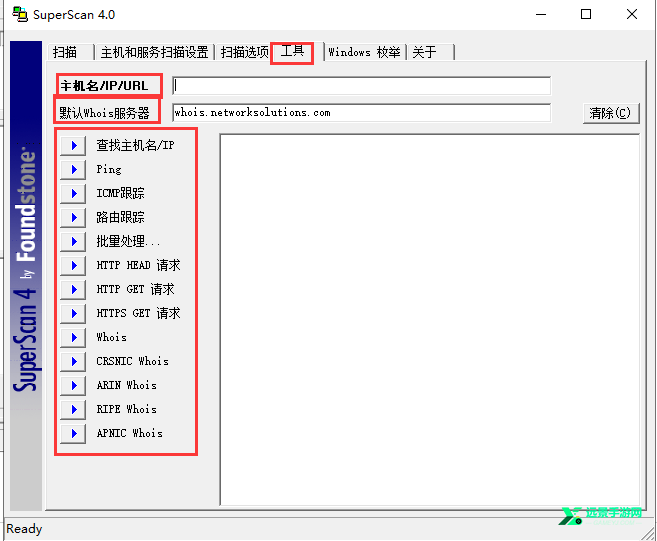
Task: Click the SuperScan title bar app icon
Action: [20, 15]
